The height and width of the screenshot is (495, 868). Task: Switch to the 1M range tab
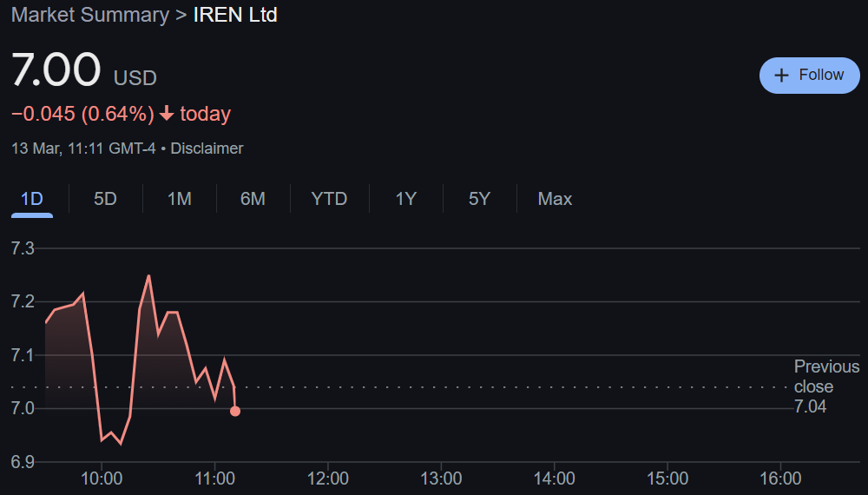point(180,199)
